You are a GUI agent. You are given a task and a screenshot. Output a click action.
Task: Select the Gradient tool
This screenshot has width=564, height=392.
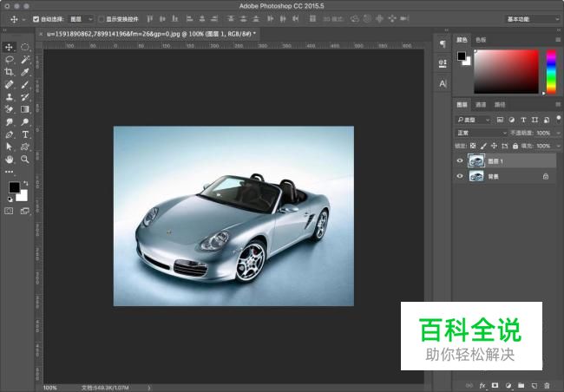tap(25, 109)
